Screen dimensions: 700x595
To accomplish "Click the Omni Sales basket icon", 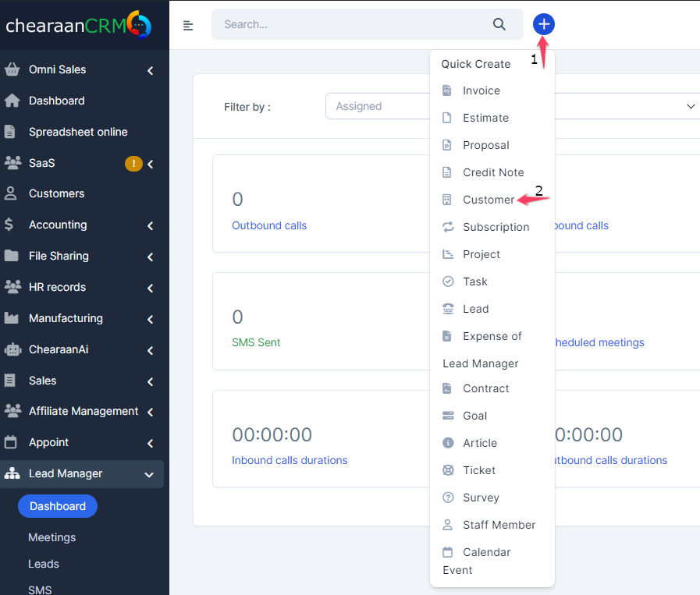I will tap(12, 69).
